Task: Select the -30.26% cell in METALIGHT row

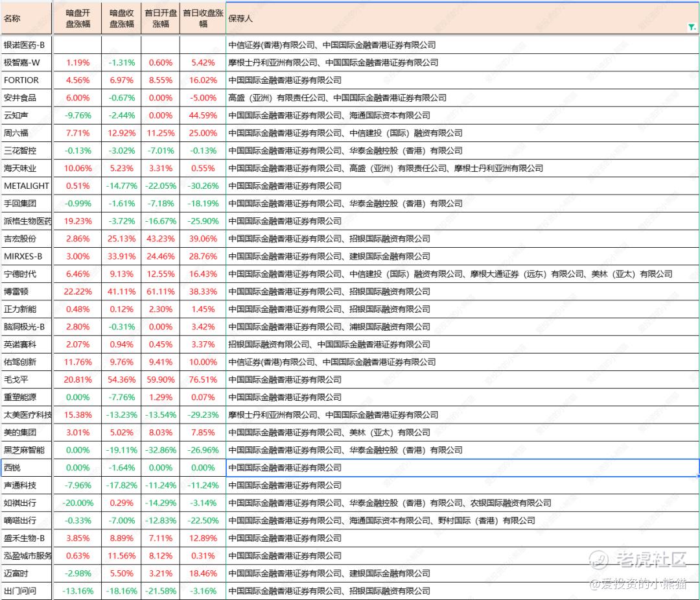Action: 203,186
